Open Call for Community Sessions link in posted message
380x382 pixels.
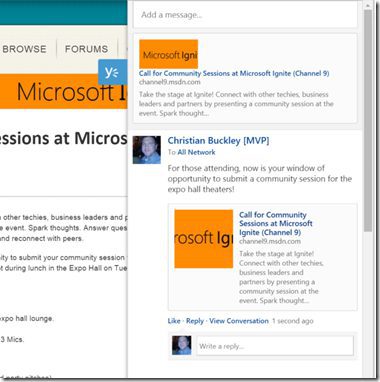click(x=276, y=223)
